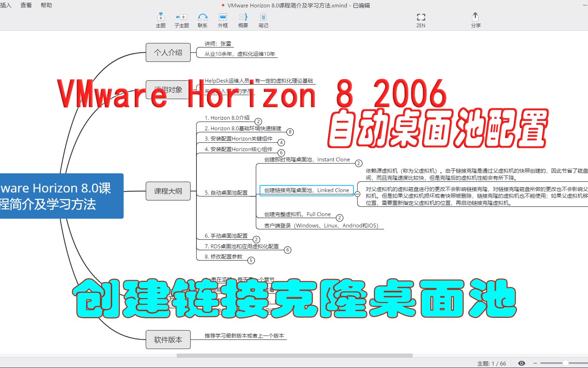Click '创建即时克隆桌面池, Instant Clone' topic

pos(307,160)
